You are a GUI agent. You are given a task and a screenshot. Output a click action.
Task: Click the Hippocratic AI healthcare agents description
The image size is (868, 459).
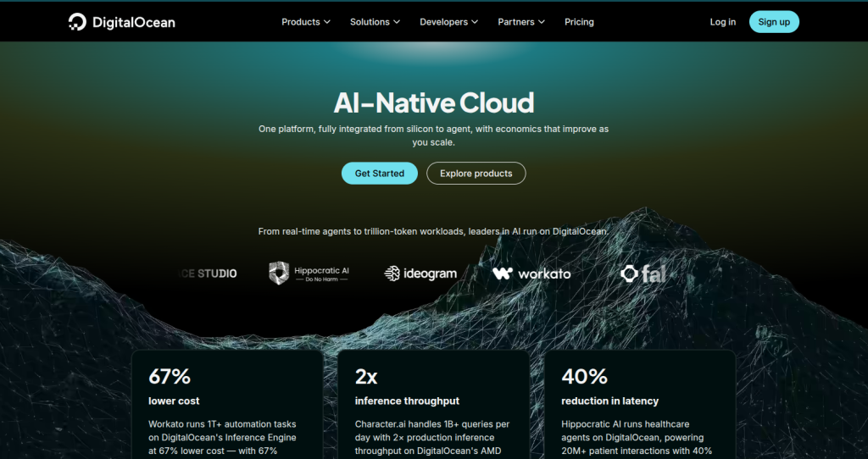(637, 438)
